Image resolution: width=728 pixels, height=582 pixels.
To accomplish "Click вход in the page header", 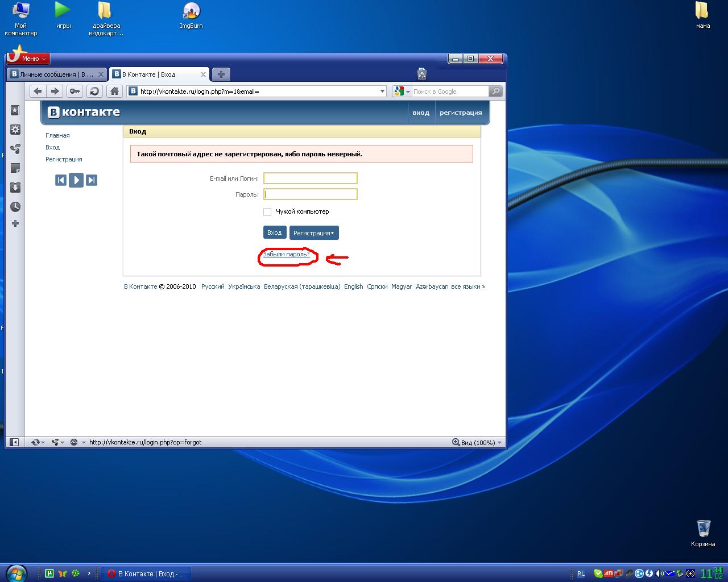I will [421, 113].
